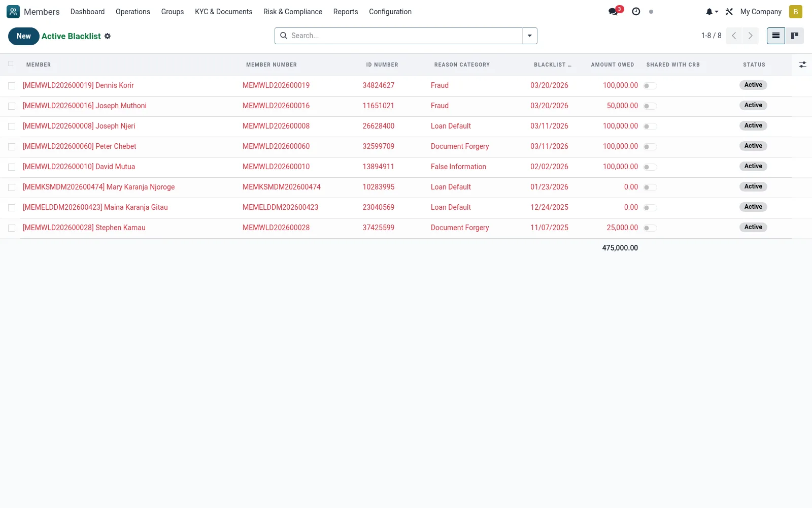Tick the select-all header checkbox

(11, 63)
